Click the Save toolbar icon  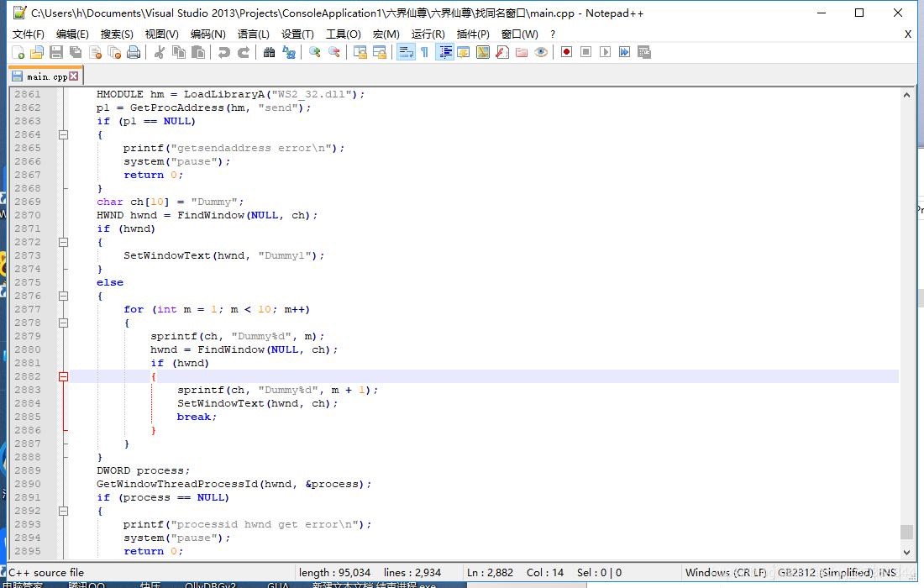pyautogui.click(x=56, y=52)
